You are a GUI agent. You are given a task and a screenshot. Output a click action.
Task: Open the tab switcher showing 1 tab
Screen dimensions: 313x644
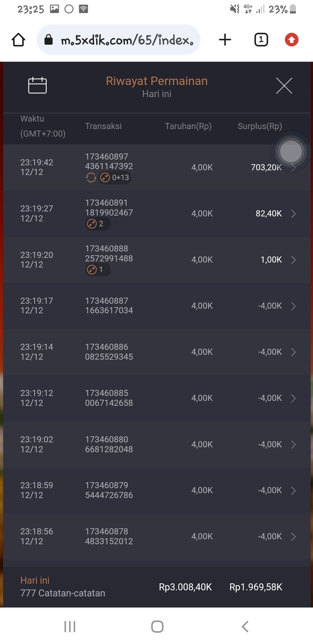click(x=261, y=40)
